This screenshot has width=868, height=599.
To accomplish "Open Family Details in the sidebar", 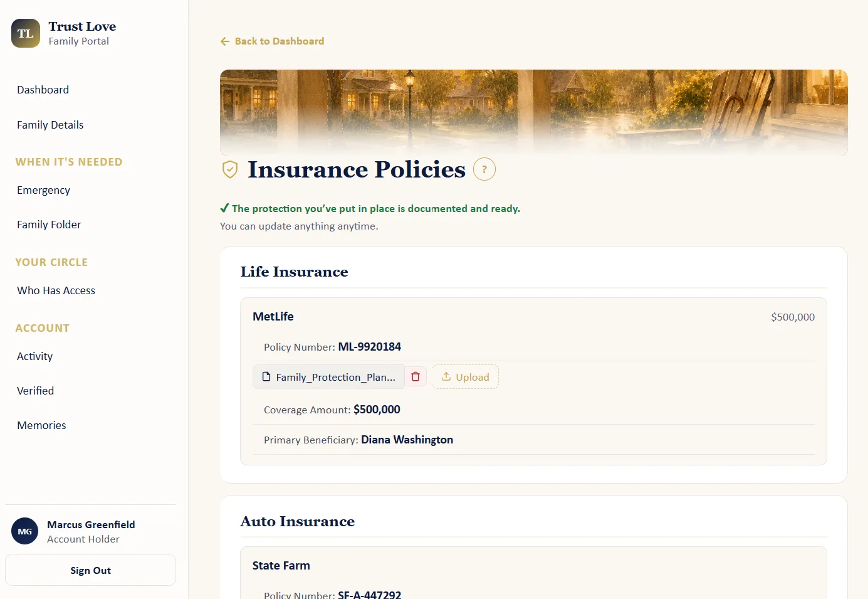I will 50,125.
